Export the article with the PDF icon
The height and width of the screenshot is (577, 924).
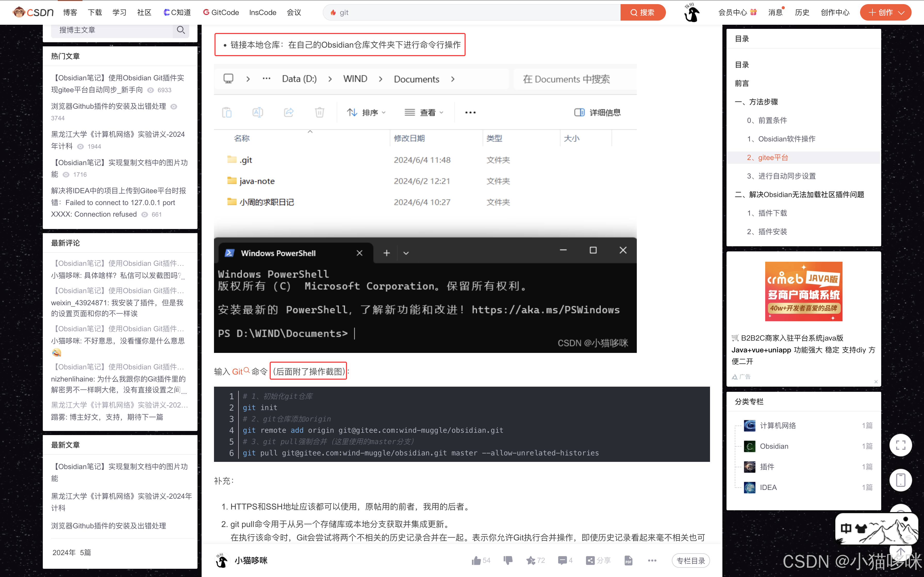pos(629,561)
